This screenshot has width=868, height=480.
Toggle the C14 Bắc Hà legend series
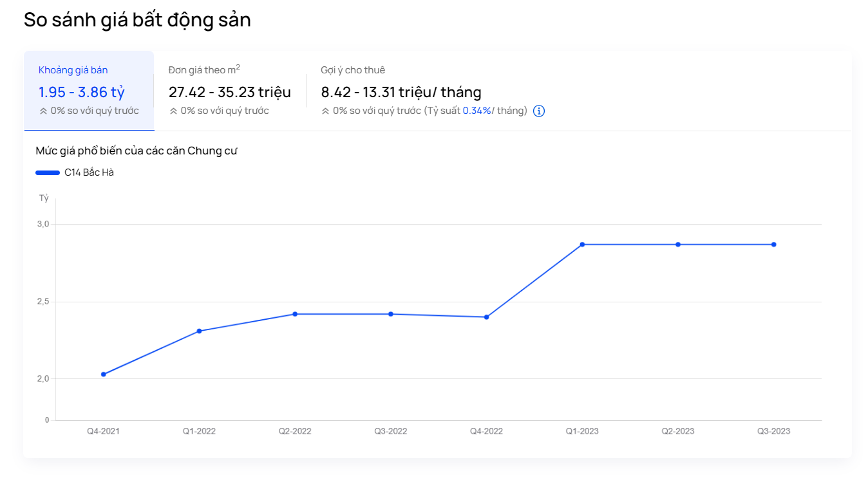[75, 172]
